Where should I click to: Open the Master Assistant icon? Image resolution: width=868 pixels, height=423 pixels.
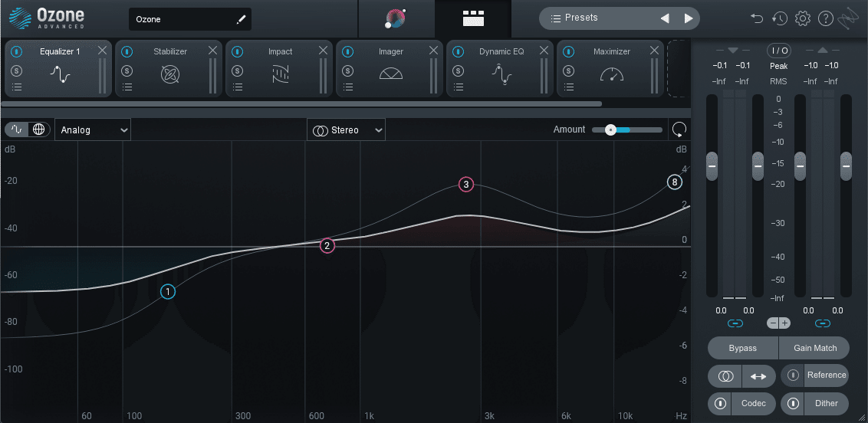tap(396, 18)
